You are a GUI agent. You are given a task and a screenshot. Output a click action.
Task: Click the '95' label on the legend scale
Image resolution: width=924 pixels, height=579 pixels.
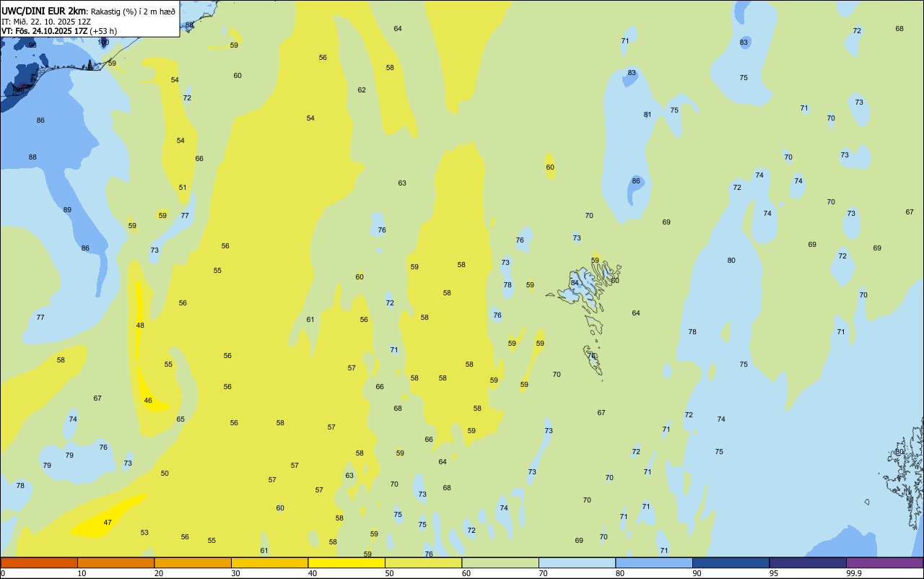click(x=773, y=573)
